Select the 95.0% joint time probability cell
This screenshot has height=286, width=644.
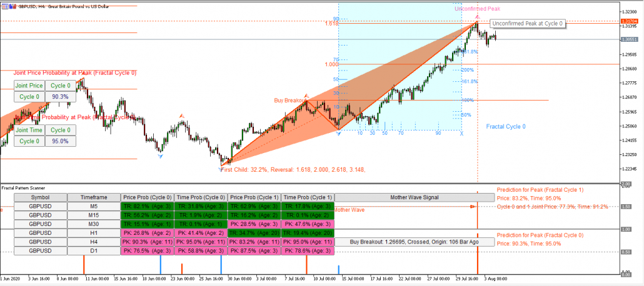click(61, 141)
